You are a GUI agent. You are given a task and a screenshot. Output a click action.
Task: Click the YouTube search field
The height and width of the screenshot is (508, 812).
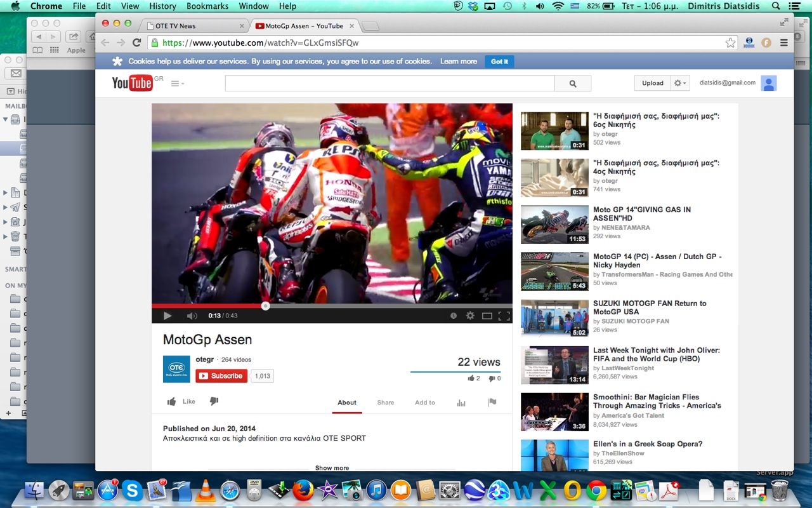click(x=390, y=83)
